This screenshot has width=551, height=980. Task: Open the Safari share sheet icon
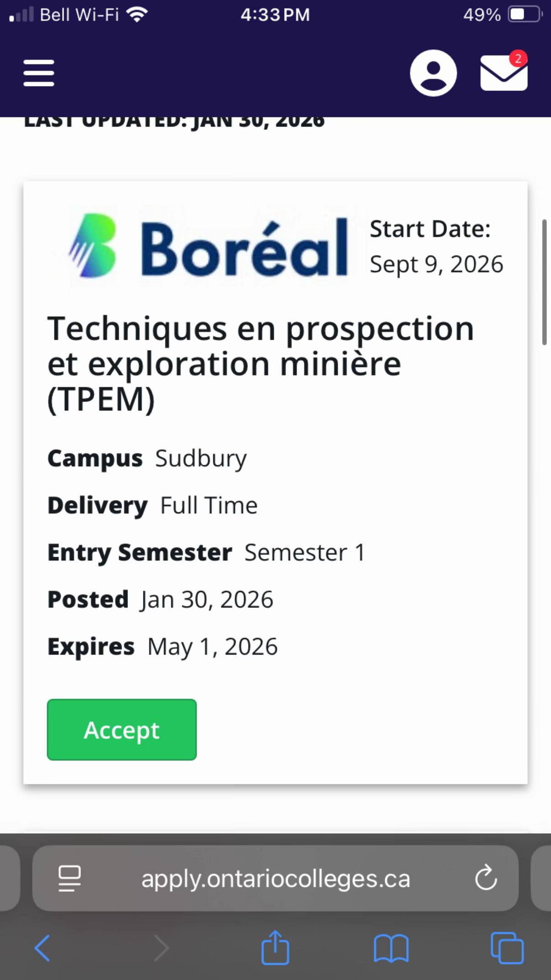click(x=275, y=947)
